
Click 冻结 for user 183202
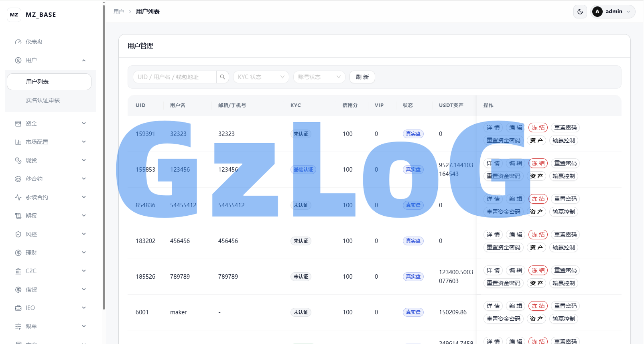[x=538, y=235]
